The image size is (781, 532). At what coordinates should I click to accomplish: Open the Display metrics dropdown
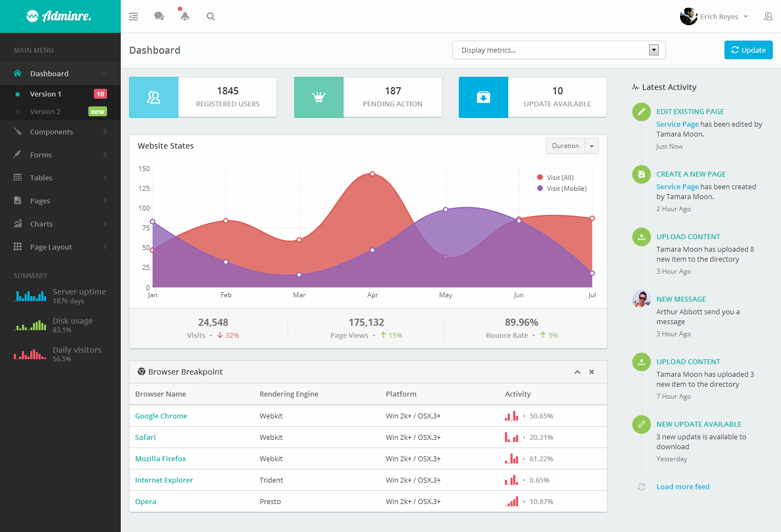559,50
